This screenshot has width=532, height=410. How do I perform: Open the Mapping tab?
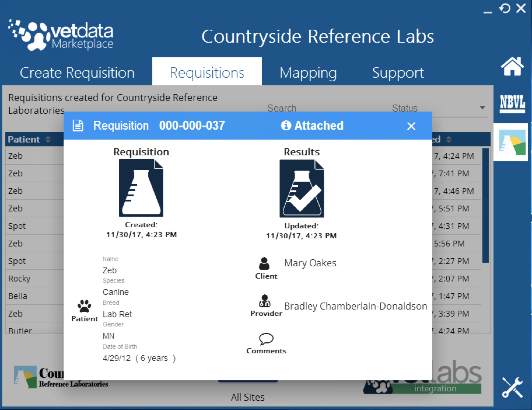click(x=308, y=72)
